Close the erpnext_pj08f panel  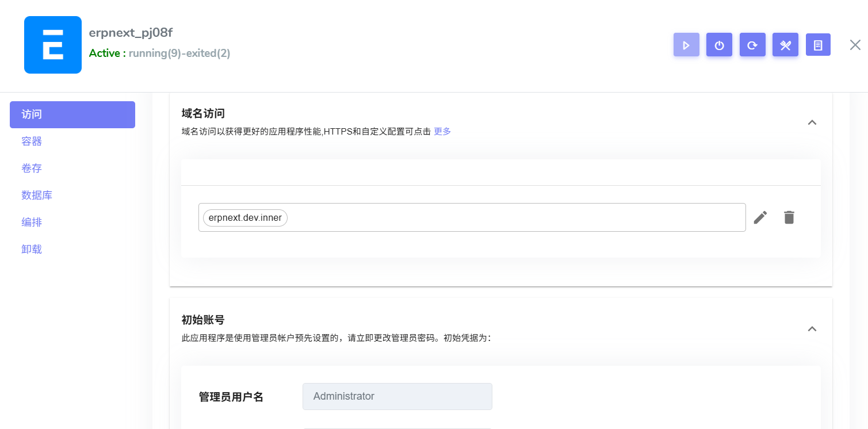[855, 44]
